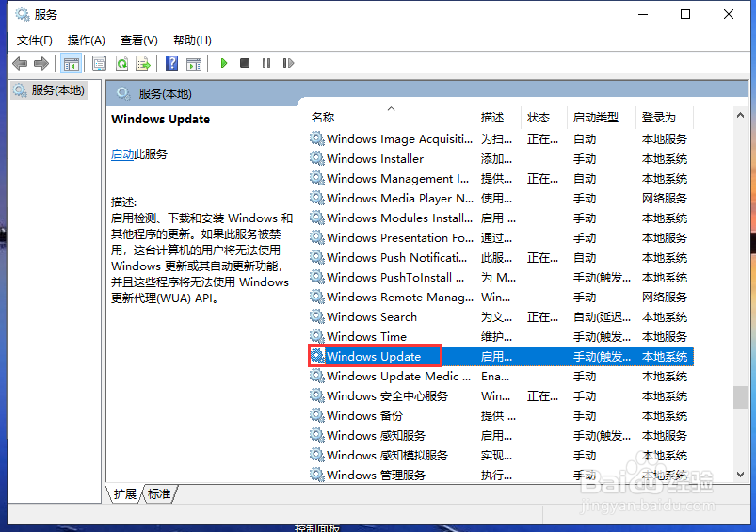Switch to the 扩展 tab
Screen dimensions: 756x532
coord(124,494)
